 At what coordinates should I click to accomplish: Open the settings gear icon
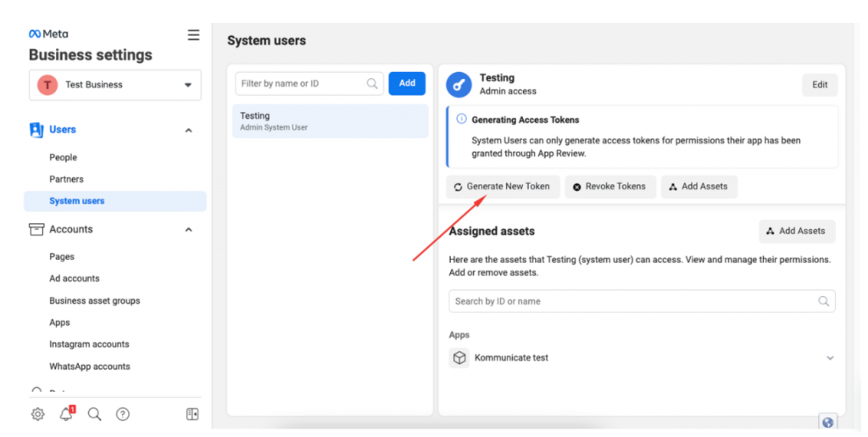[37, 414]
